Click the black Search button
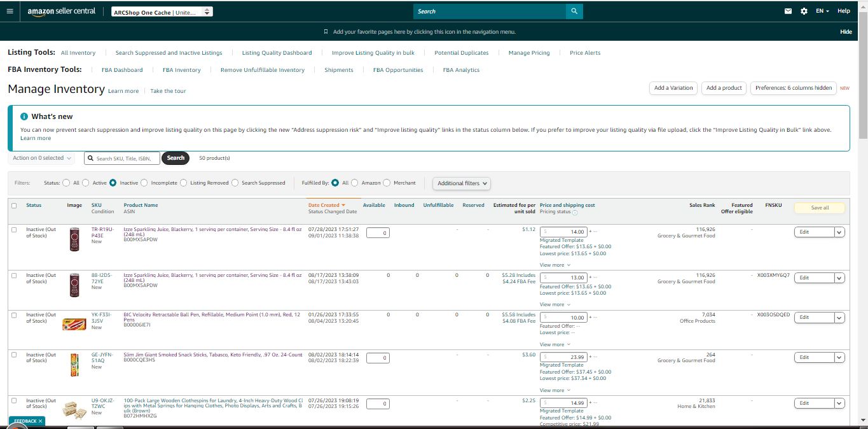This screenshot has width=868, height=429. [176, 158]
